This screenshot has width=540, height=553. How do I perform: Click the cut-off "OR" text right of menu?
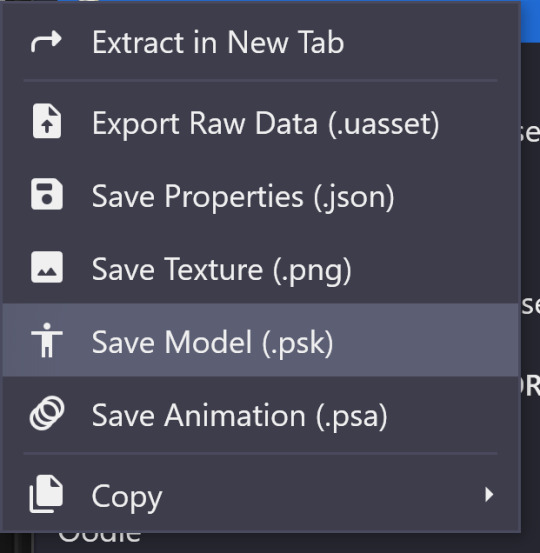[x=530, y=385]
